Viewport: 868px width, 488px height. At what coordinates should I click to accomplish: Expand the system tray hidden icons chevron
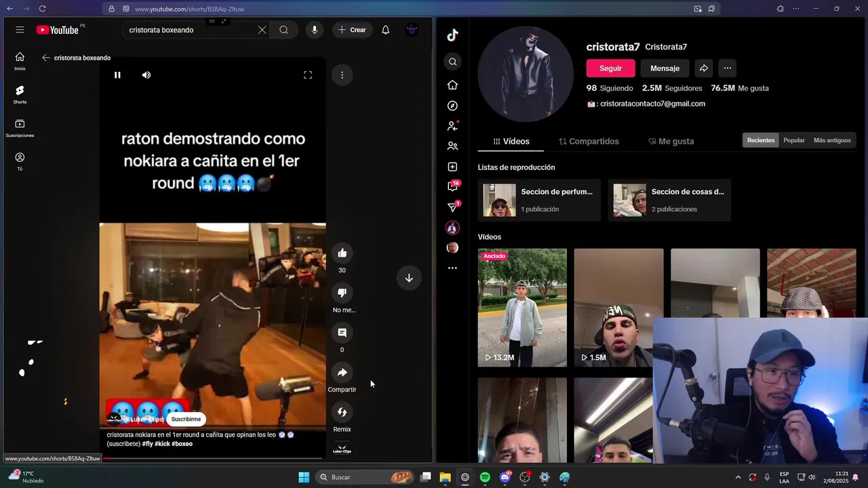738,477
